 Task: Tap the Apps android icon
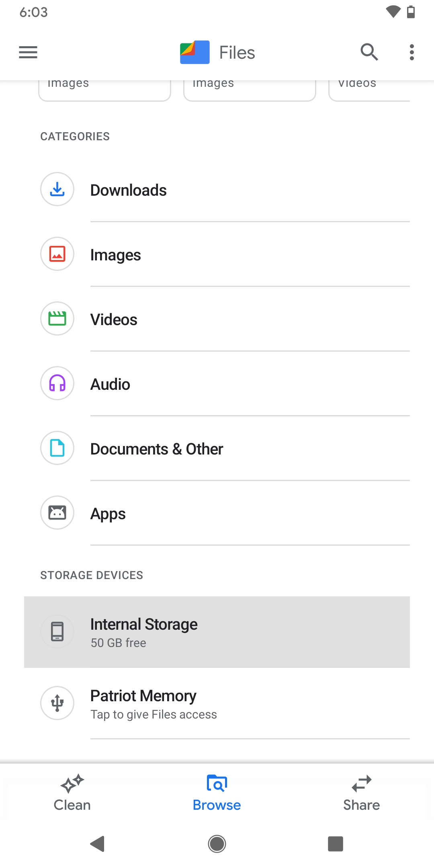57,513
